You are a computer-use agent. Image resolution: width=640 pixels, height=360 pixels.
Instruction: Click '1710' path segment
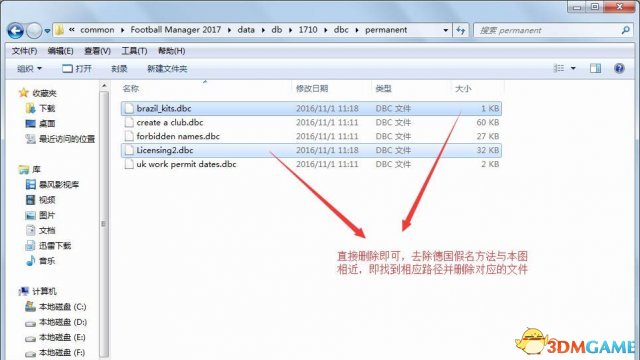click(308, 30)
